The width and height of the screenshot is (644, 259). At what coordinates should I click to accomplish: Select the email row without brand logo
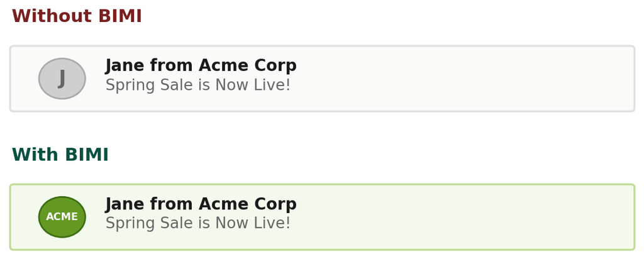point(323,79)
